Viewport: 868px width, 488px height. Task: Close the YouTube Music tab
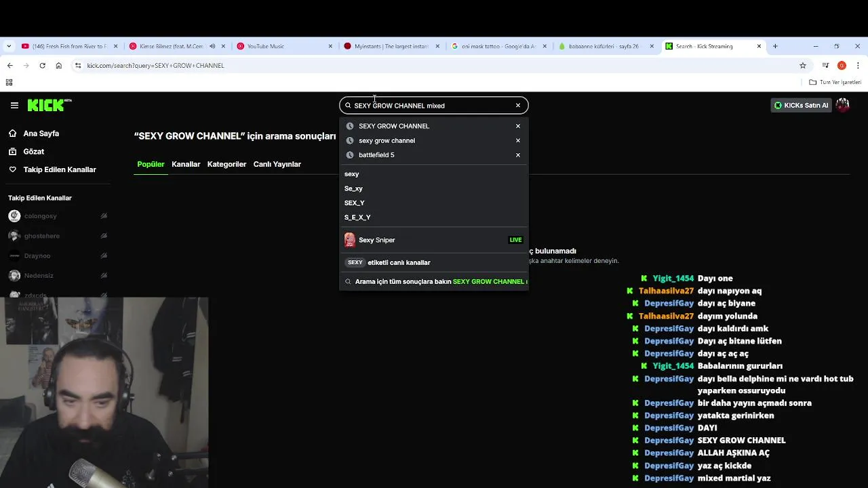pyautogui.click(x=330, y=46)
